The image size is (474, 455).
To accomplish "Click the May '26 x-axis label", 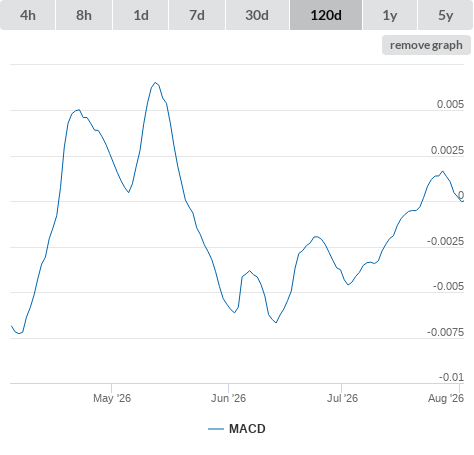I will (112, 398).
